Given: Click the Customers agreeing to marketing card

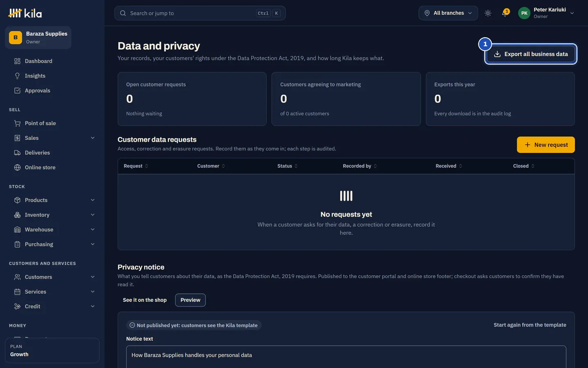Looking at the screenshot, I should tap(346, 99).
